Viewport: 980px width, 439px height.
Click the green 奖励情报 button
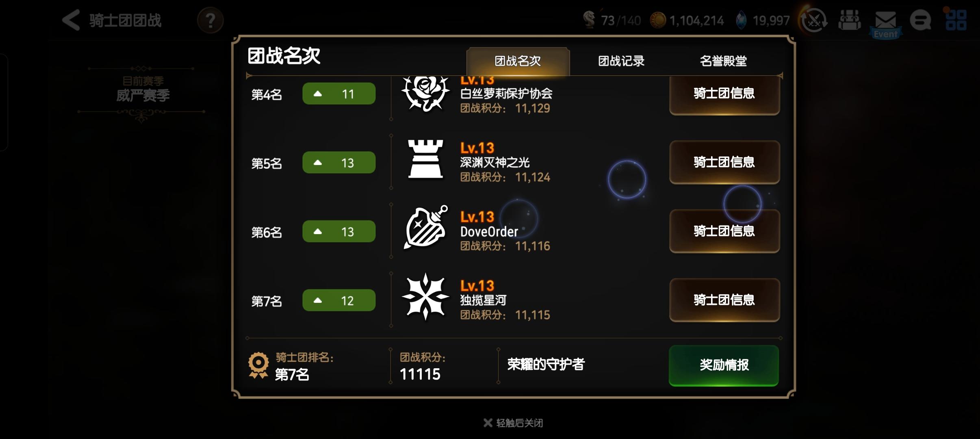[724, 365]
